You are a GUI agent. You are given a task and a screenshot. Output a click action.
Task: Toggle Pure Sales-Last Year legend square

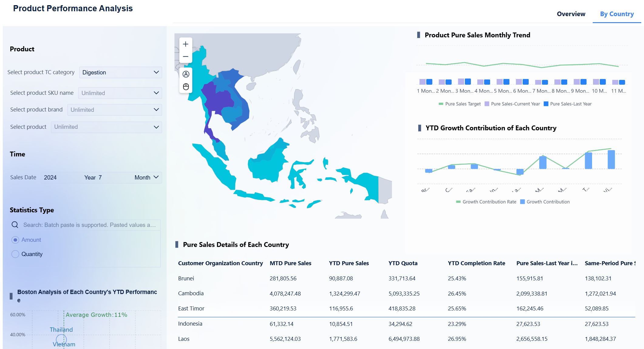coord(546,104)
